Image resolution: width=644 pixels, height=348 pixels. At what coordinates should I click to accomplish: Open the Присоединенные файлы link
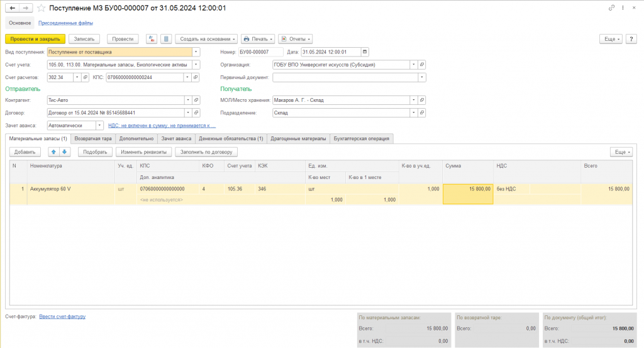click(65, 23)
